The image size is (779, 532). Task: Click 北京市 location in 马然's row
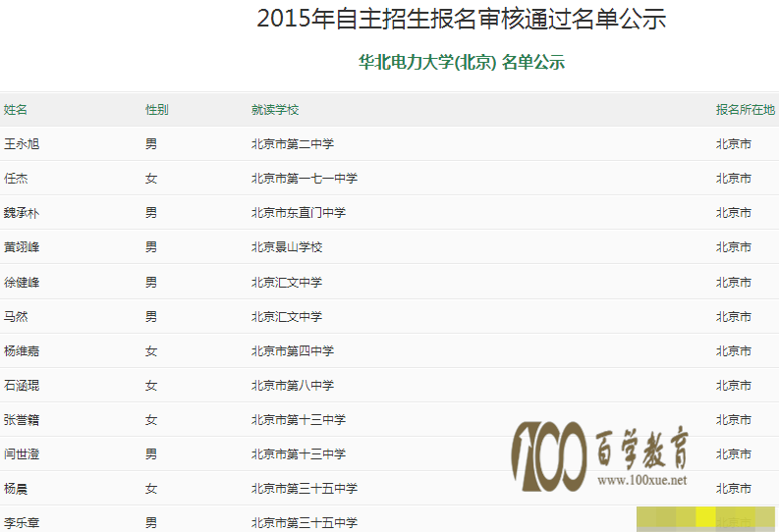(x=733, y=317)
